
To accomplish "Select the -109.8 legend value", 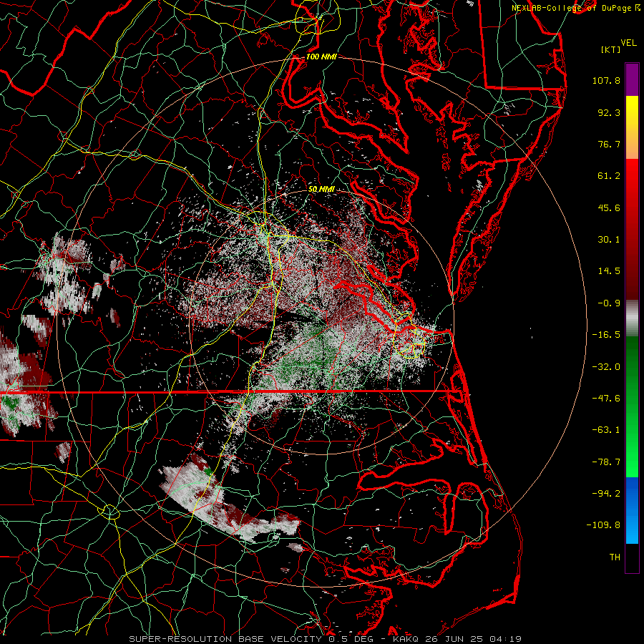I will click(x=603, y=525).
